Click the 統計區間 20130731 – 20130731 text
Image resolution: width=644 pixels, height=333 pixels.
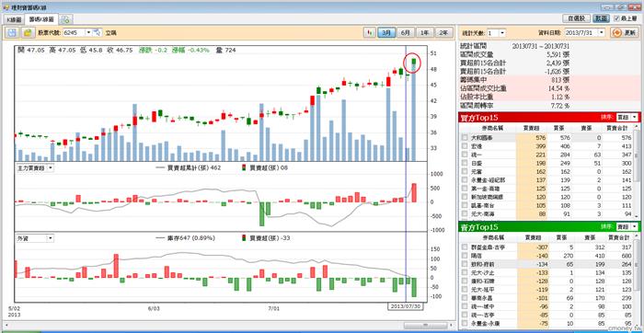pos(541,46)
